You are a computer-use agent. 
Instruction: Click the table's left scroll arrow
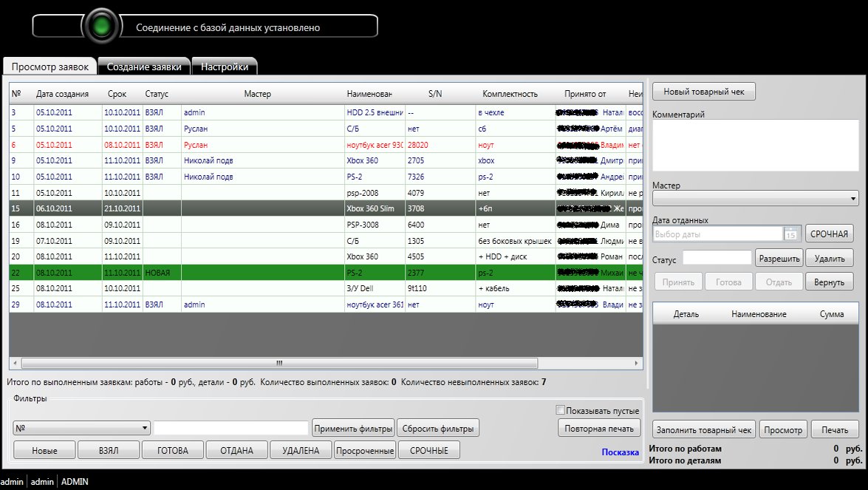15,364
